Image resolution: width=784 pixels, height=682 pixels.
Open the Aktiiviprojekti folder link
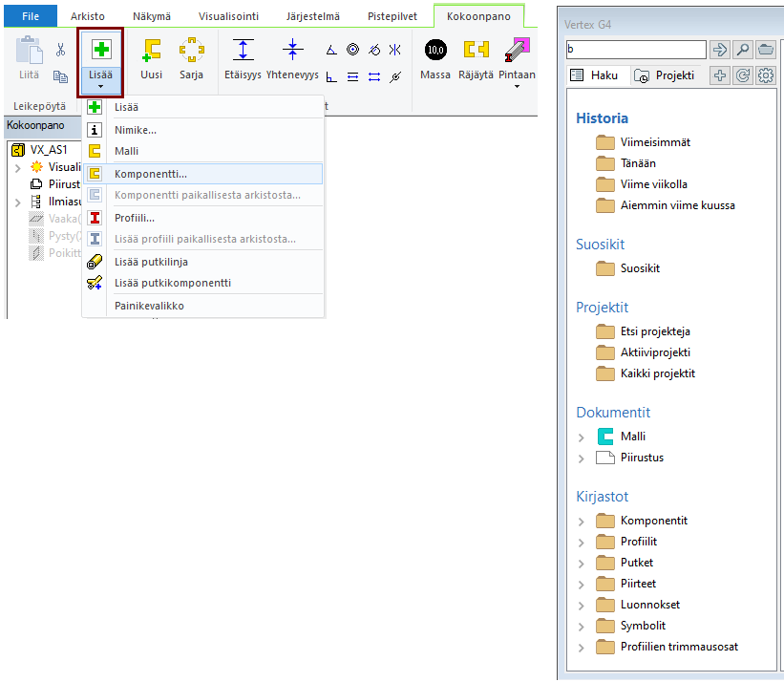655,352
